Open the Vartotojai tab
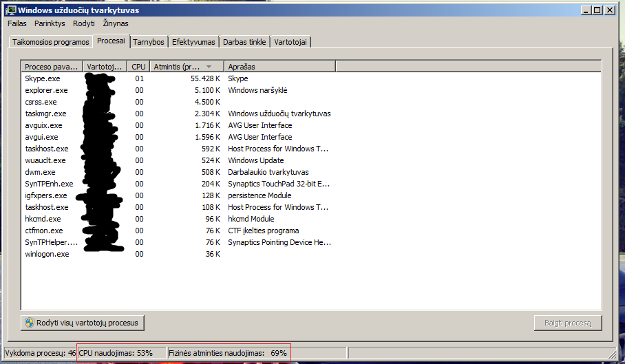 pos(290,42)
